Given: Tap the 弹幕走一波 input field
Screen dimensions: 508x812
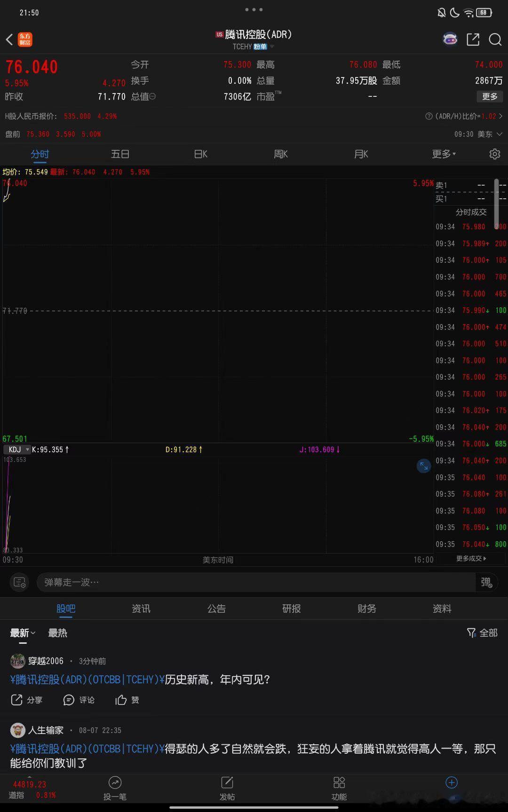Looking at the screenshot, I should click(256, 582).
